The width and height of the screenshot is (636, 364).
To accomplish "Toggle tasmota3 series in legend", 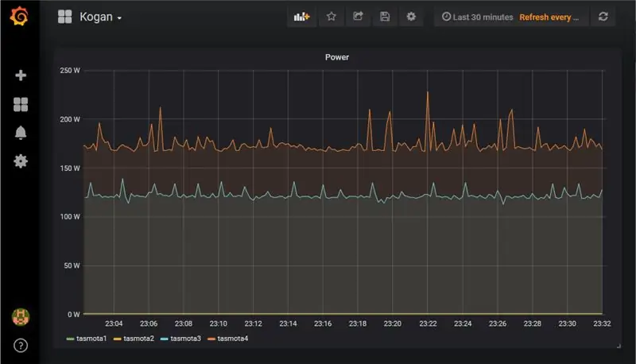I will [x=185, y=339].
